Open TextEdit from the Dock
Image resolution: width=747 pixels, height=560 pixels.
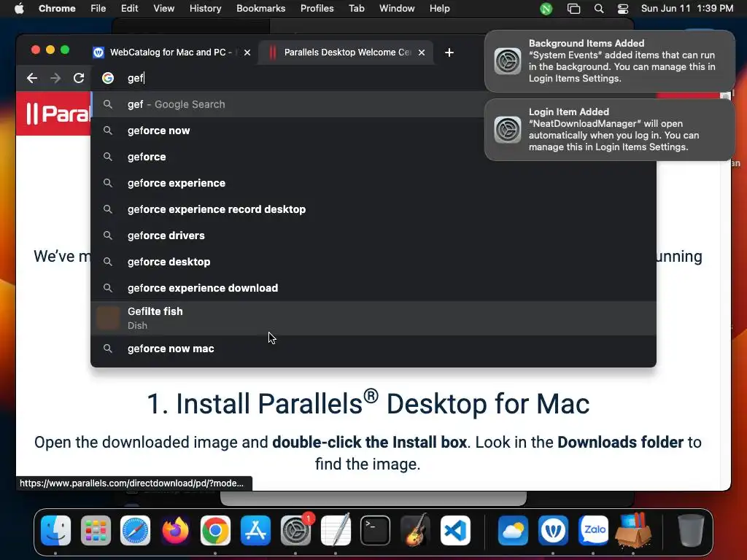point(336,530)
